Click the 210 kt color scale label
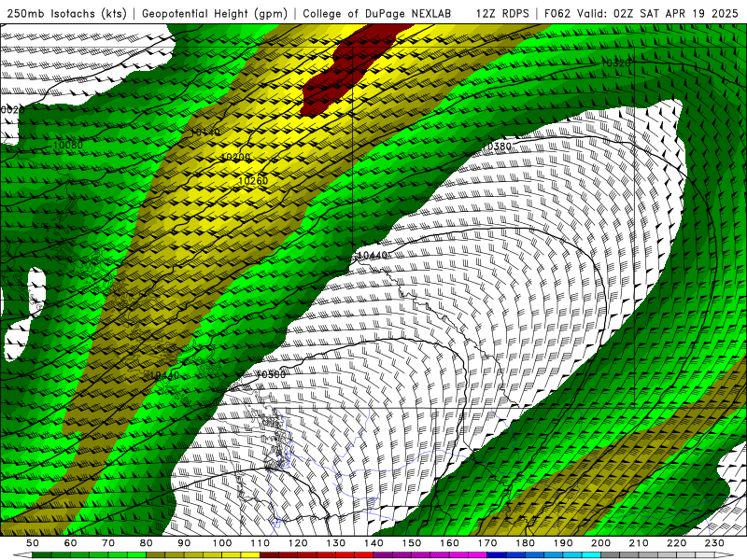Viewport: 747px width, 560px height. click(x=639, y=543)
